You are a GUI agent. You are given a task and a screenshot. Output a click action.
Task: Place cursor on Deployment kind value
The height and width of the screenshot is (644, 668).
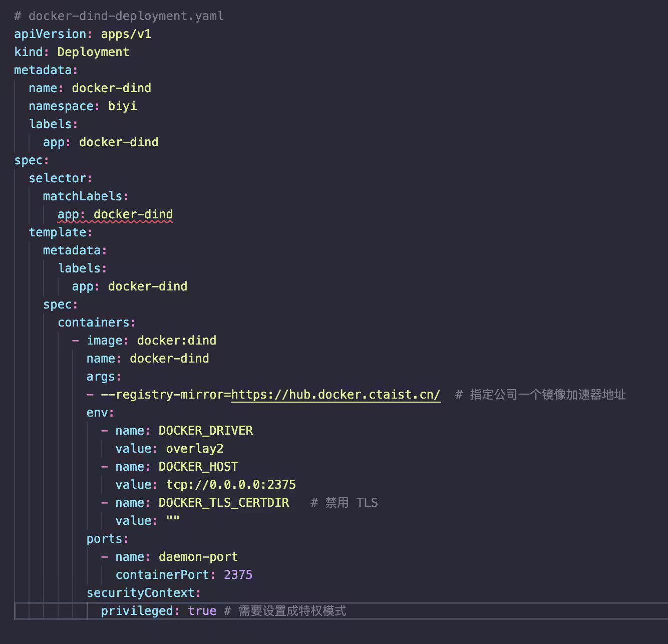[x=93, y=52]
